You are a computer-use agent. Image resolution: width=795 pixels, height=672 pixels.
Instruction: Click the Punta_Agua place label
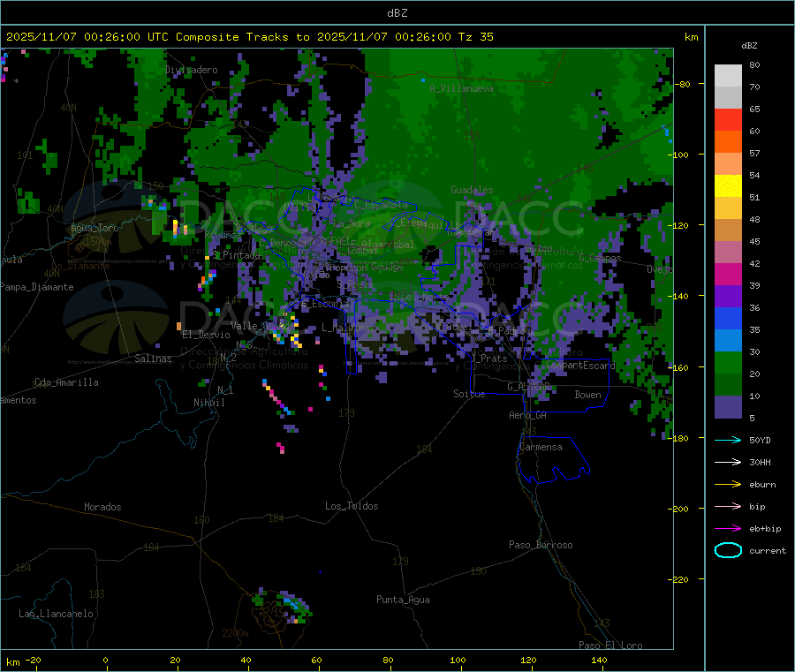(403, 600)
